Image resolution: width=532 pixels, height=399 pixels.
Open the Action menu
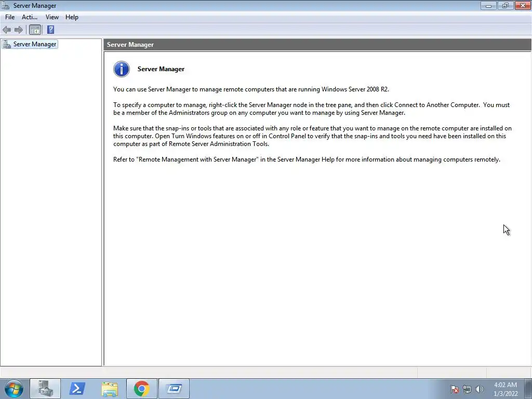(x=30, y=17)
